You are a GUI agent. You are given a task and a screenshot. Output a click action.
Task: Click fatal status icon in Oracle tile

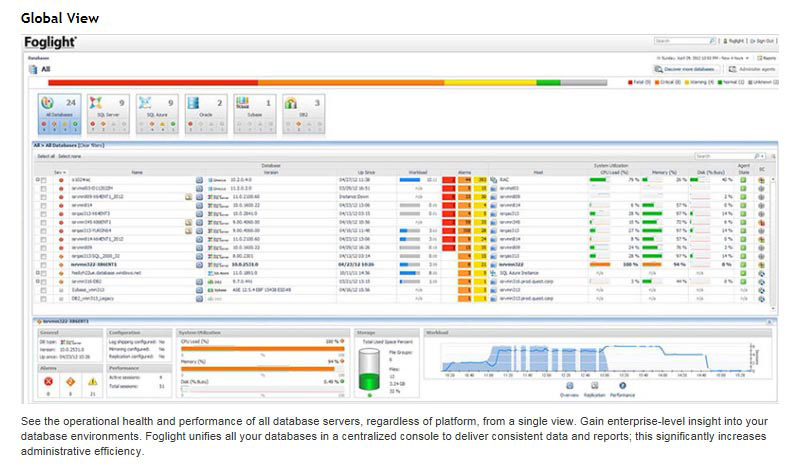pos(190,124)
